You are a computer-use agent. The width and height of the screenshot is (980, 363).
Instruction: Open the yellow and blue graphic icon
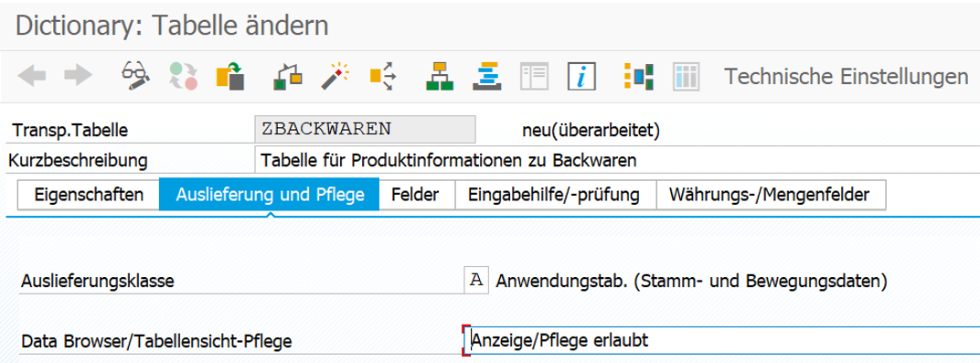pos(638,76)
